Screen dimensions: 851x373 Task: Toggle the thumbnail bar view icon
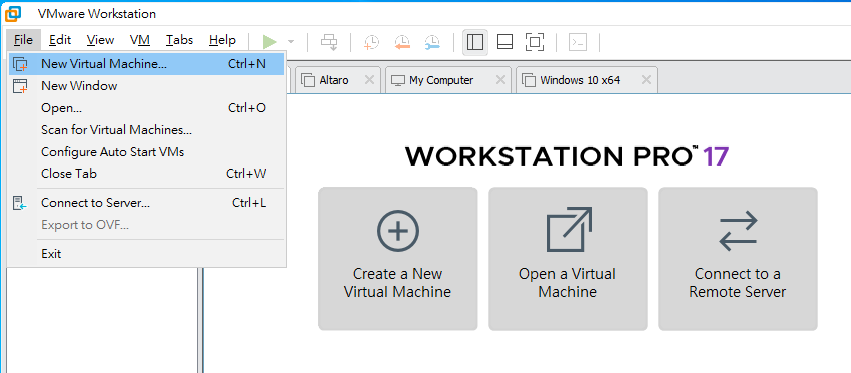505,42
